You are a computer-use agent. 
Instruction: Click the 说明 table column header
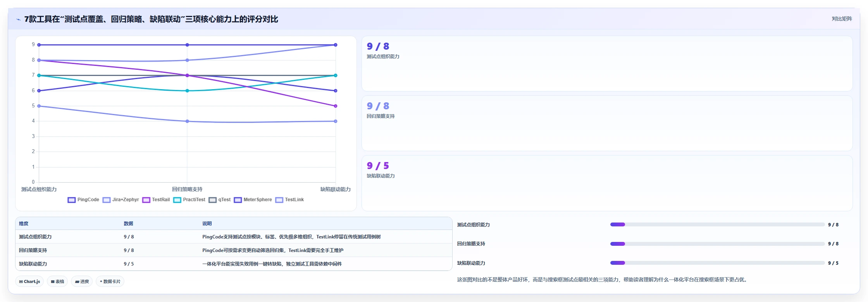(207, 224)
